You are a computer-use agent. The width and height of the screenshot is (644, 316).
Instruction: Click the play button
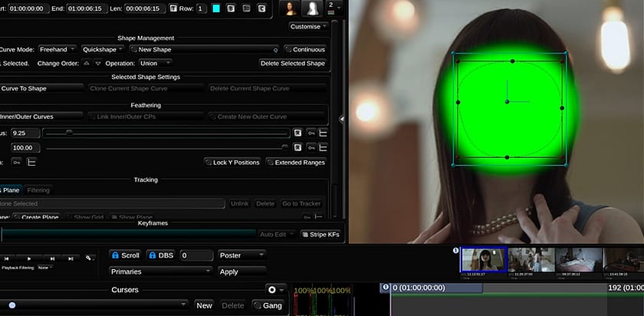(29, 258)
